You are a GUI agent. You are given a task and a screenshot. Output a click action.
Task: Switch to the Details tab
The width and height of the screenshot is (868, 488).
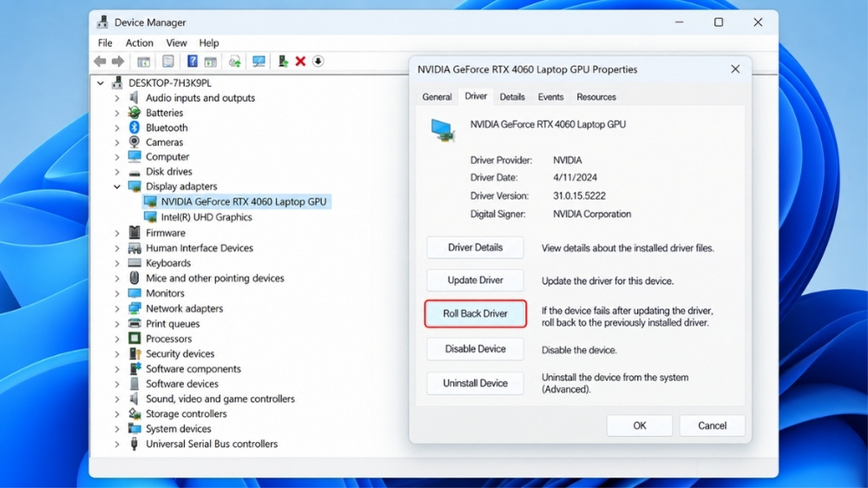coord(512,97)
